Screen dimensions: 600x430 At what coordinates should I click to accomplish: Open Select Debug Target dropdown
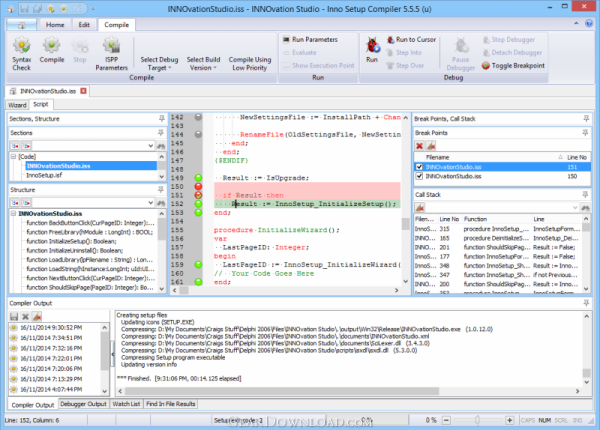pyautogui.click(x=159, y=64)
